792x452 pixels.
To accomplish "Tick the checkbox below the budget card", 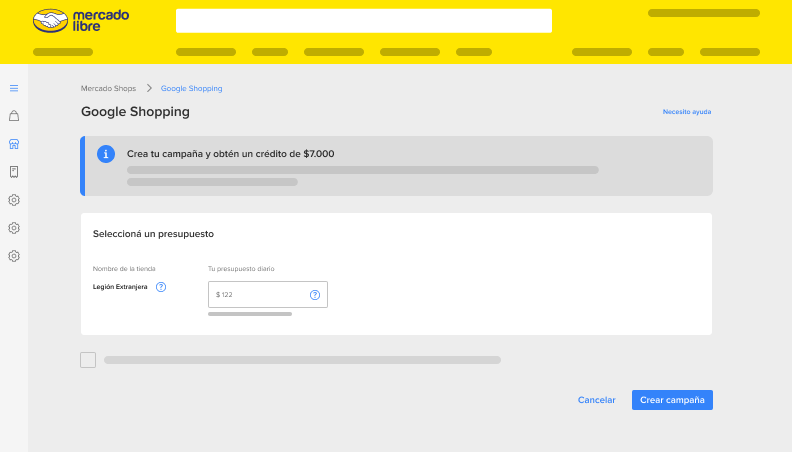I will [88, 360].
